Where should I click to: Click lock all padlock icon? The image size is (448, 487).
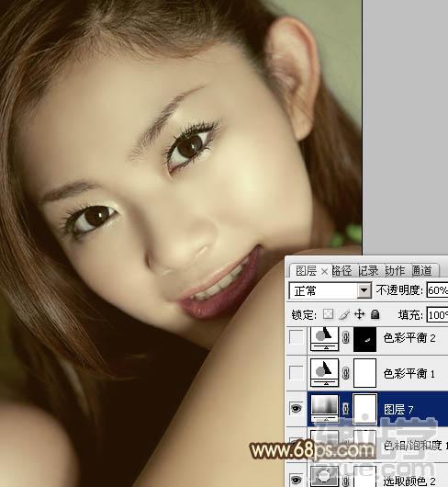click(375, 314)
